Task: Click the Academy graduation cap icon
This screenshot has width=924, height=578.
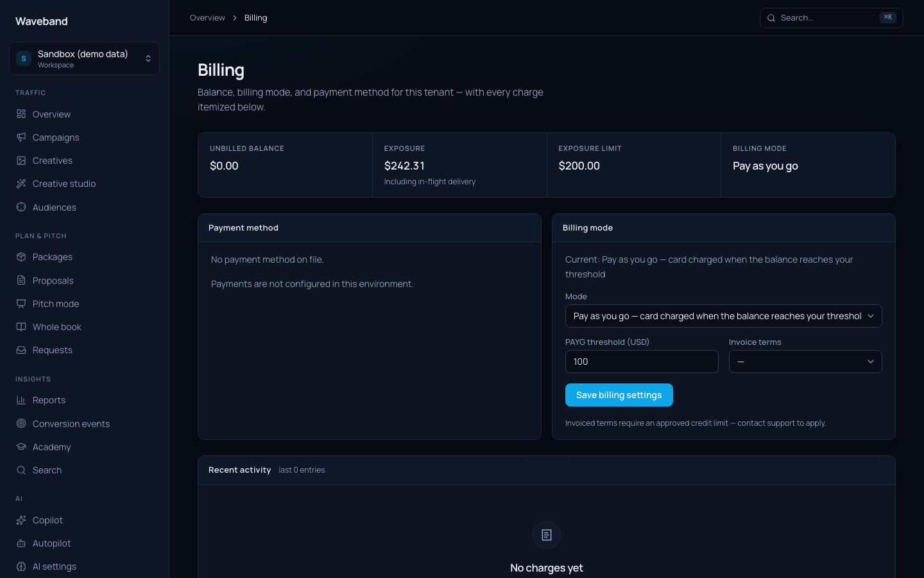Action: point(21,446)
